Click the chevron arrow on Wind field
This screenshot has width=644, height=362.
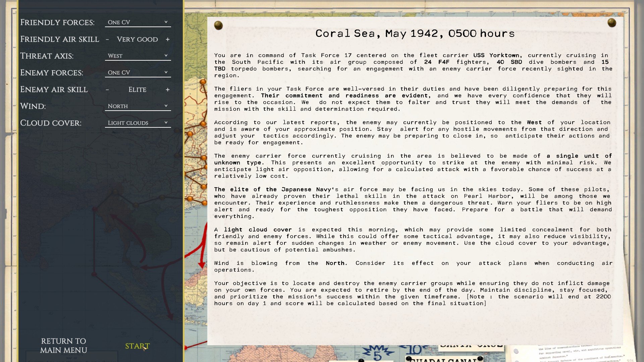pyautogui.click(x=166, y=106)
